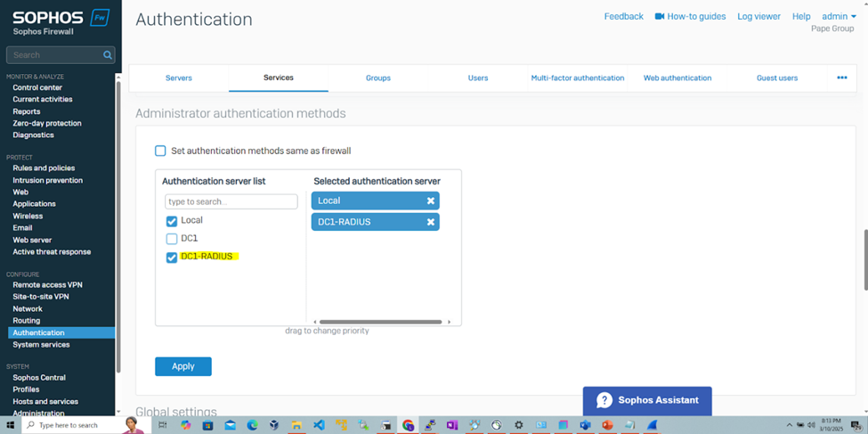Open the admin account dropdown
Viewport: 868px width, 434px height.
point(840,17)
